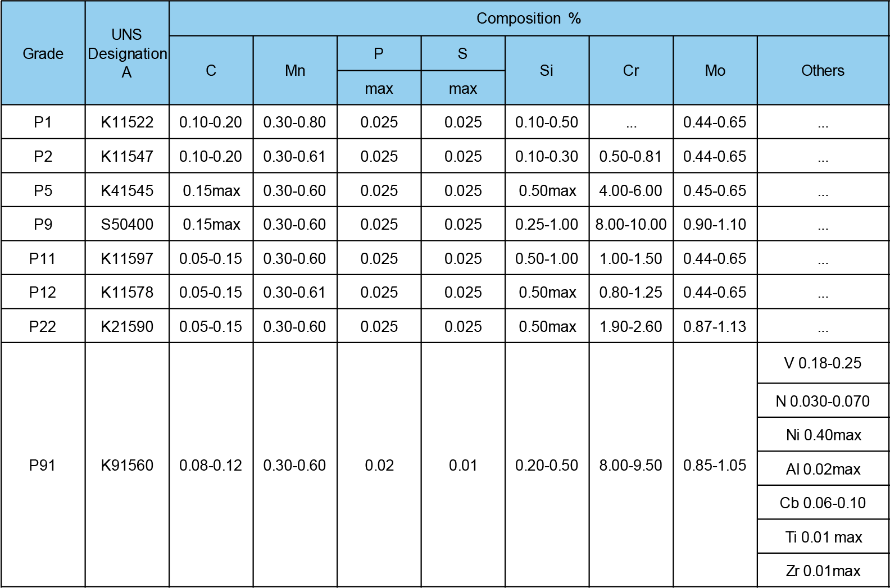The image size is (890, 588).
Task: Select the P11 grade cell
Action: point(43,258)
